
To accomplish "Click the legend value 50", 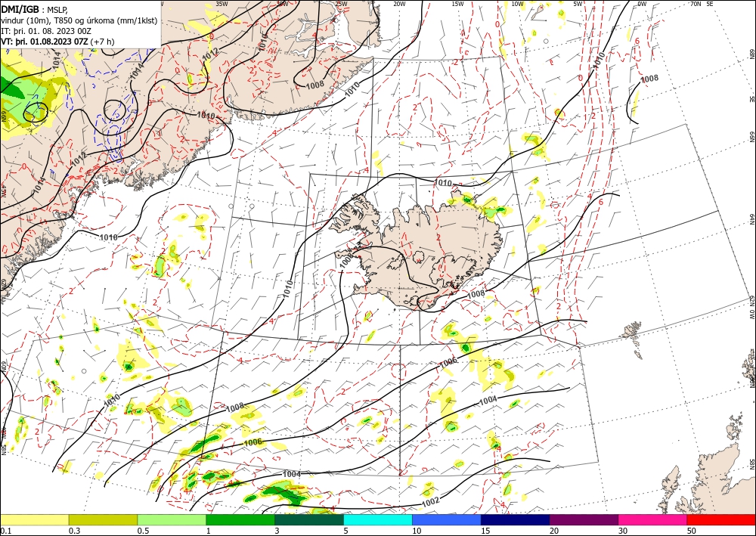I will tap(692, 531).
